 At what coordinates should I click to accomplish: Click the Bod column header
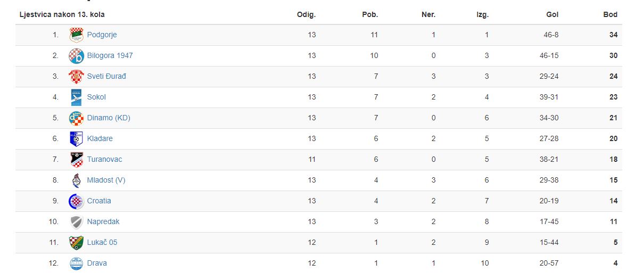(610, 14)
